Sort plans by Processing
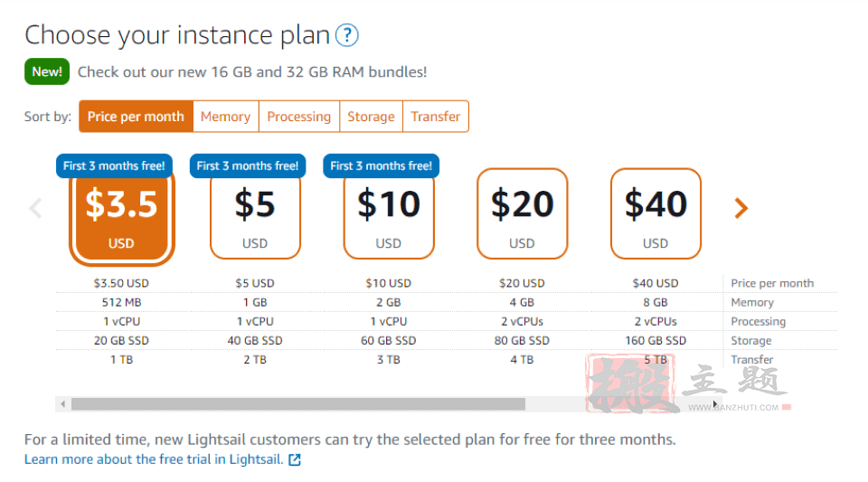This screenshot has width=868, height=482. (x=299, y=117)
